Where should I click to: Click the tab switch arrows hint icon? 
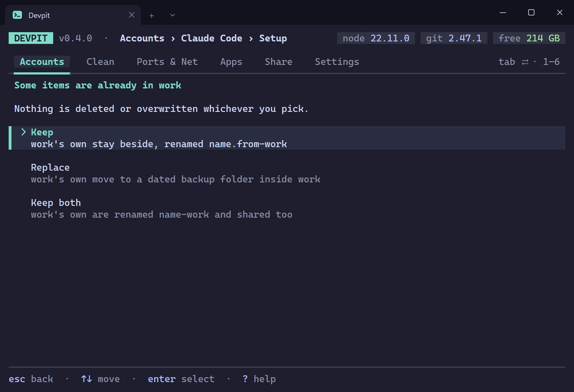click(525, 62)
